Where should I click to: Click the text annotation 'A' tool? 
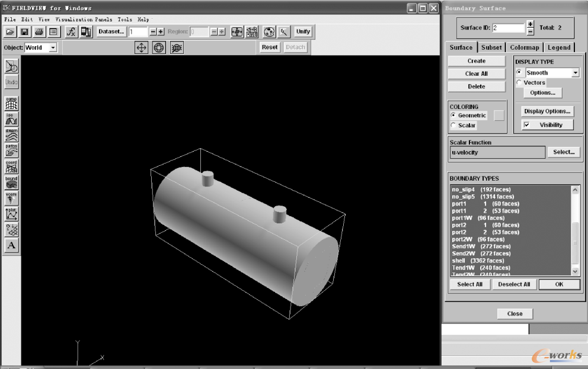(x=11, y=245)
